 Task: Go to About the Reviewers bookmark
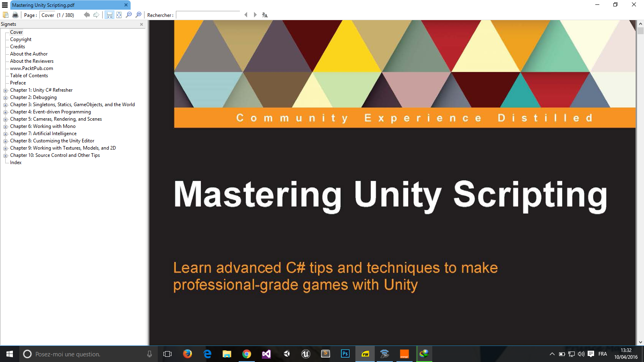pos(32,61)
